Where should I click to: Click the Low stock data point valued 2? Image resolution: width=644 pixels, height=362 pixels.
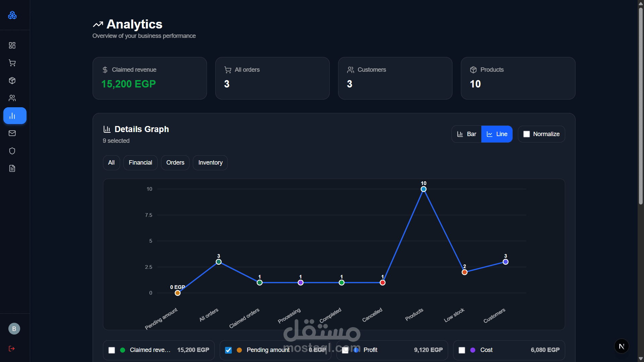pyautogui.click(x=465, y=272)
